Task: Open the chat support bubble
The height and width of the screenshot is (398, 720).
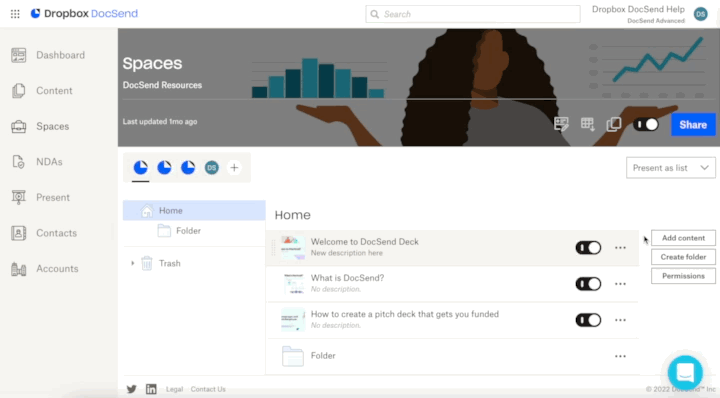Action: pyautogui.click(x=685, y=372)
